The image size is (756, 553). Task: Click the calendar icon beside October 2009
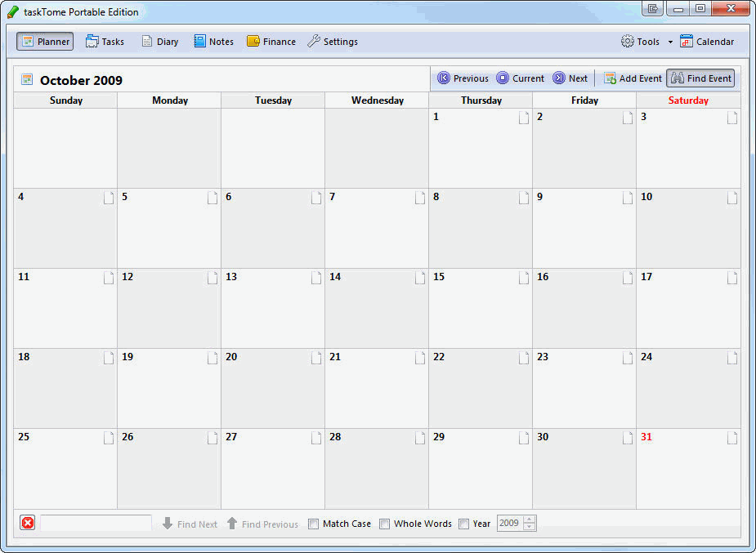[x=27, y=79]
